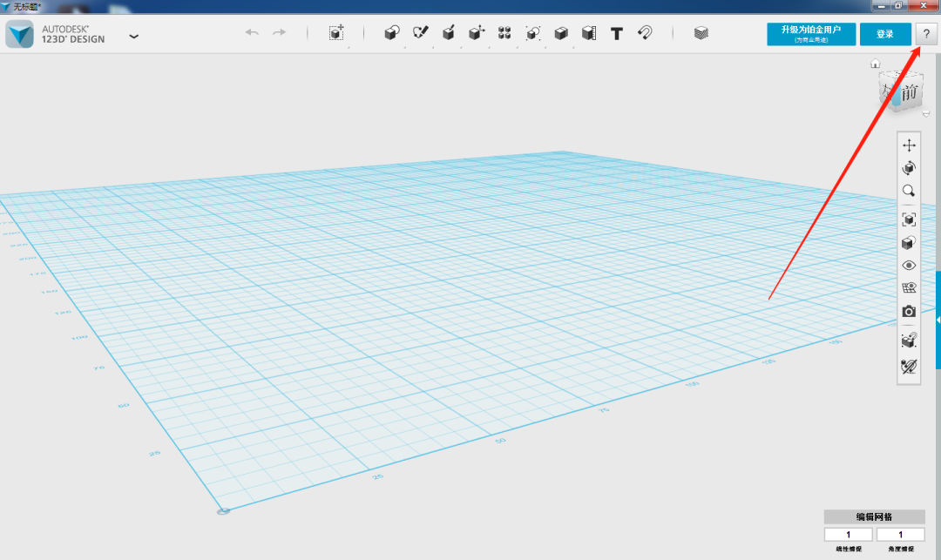
Task: Toggle sketch visibility icon in the navigation bar
Action: [909, 366]
